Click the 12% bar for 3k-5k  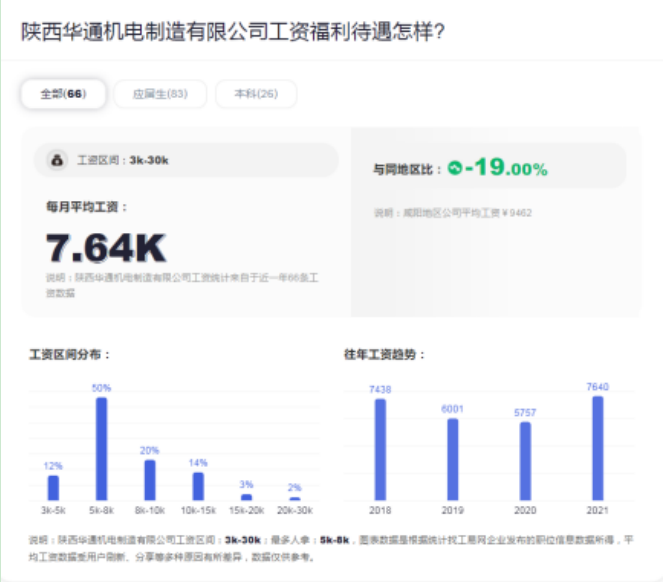tap(53, 488)
